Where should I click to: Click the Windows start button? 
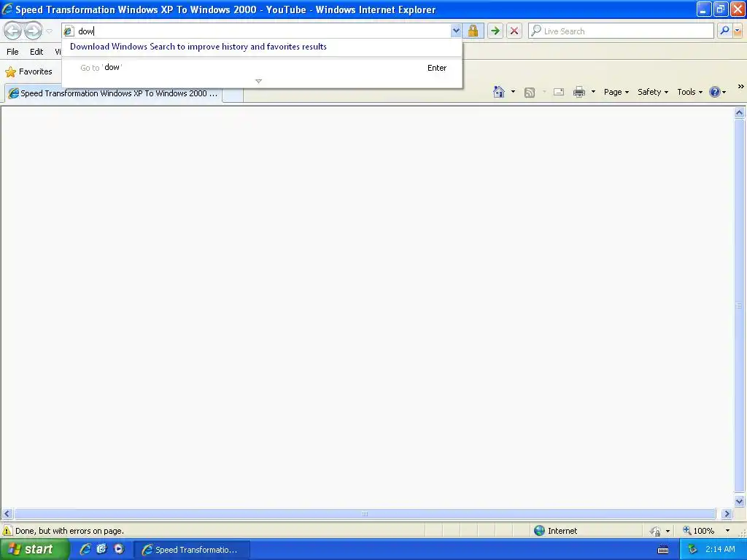coord(34,550)
